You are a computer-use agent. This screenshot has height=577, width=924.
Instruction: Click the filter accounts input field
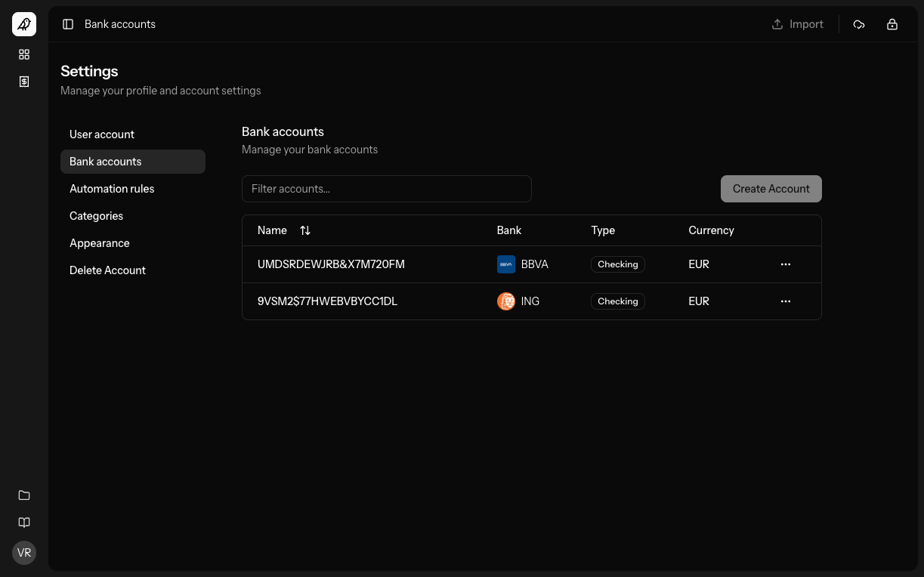pos(387,189)
